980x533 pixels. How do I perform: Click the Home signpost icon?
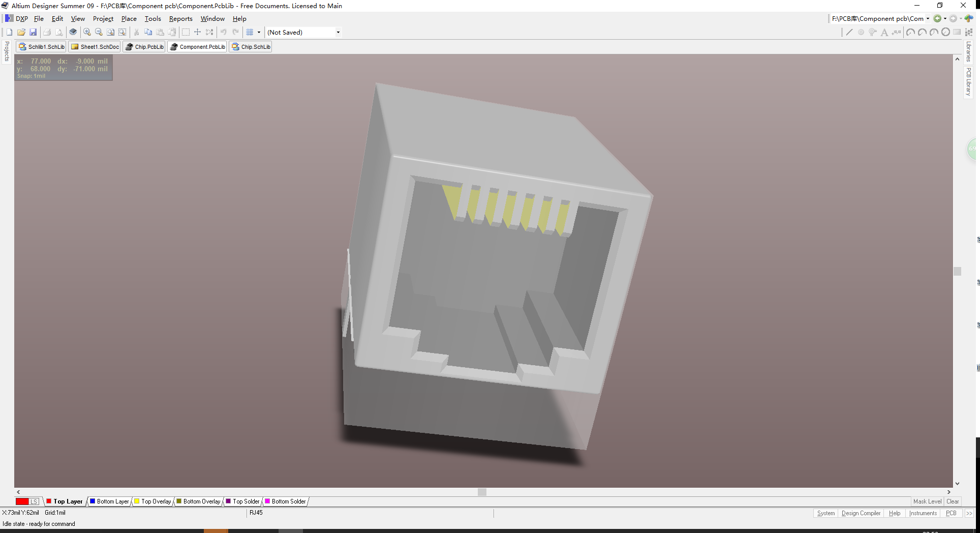click(x=969, y=19)
